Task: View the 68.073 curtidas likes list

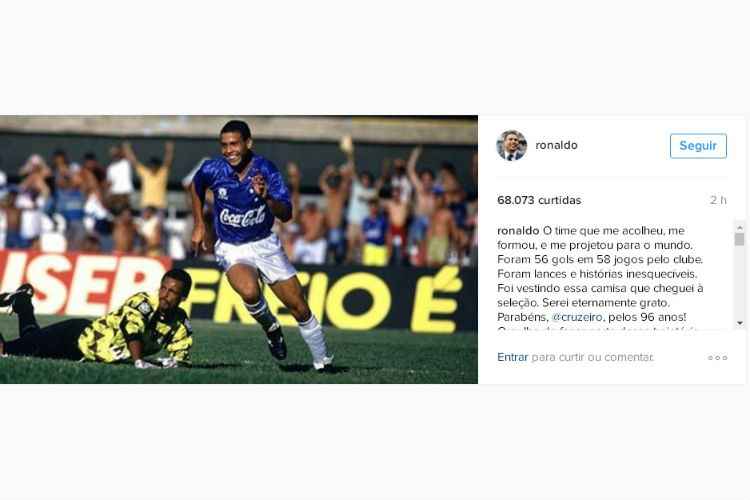Action: click(x=539, y=200)
